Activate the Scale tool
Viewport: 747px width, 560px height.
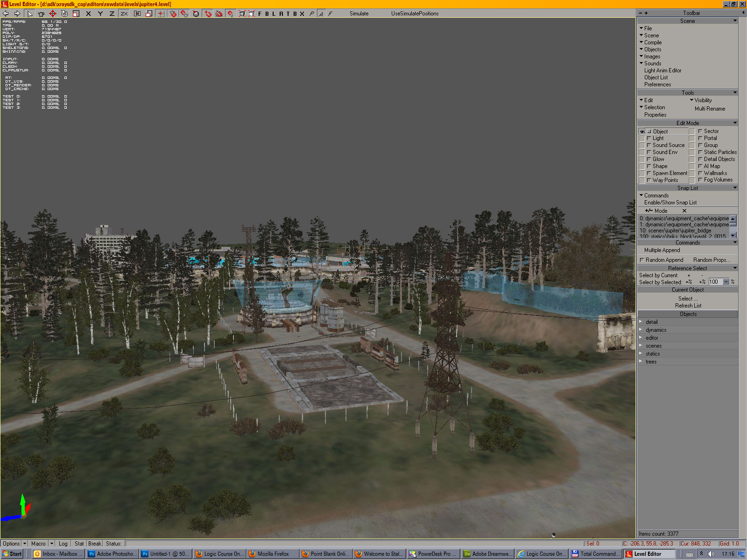click(76, 14)
